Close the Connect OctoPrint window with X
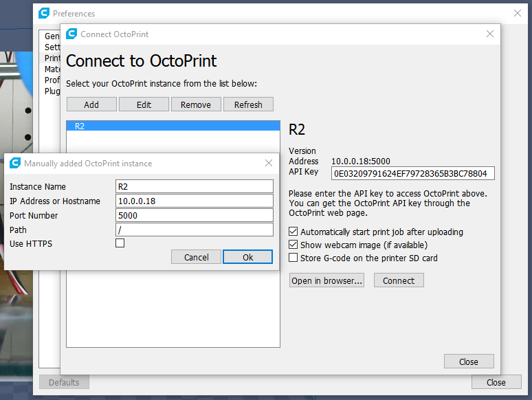This screenshot has height=400, width=532. pyautogui.click(x=490, y=34)
